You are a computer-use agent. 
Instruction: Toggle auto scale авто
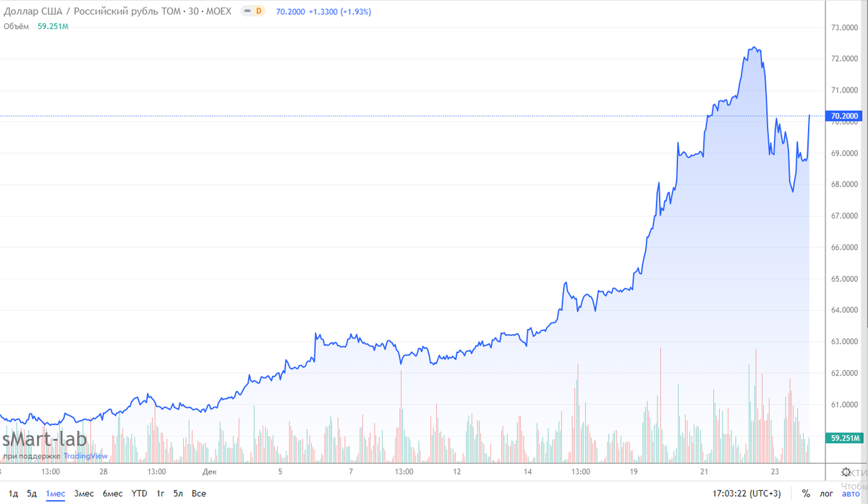[x=851, y=494]
